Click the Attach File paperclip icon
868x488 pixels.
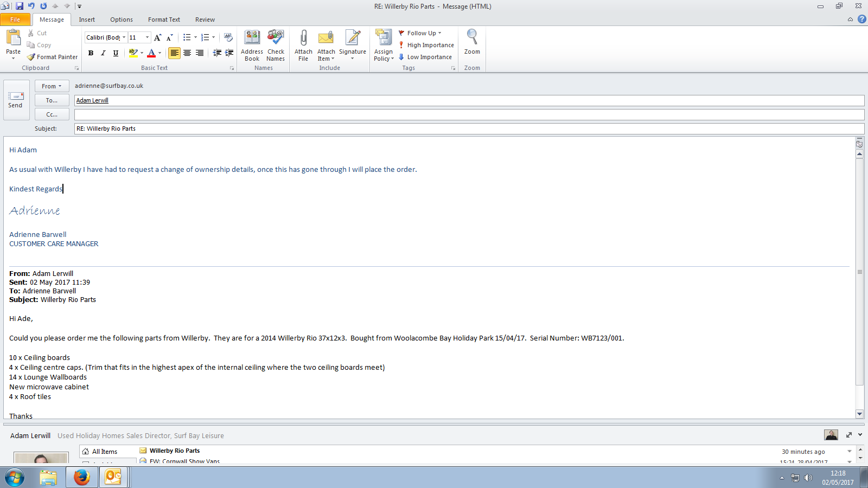303,39
